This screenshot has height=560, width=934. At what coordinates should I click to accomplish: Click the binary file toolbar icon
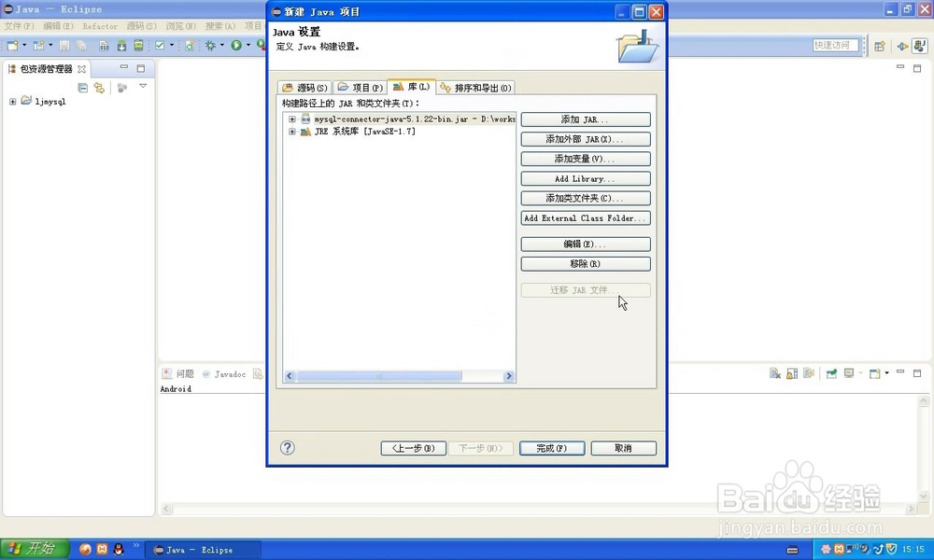point(104,45)
